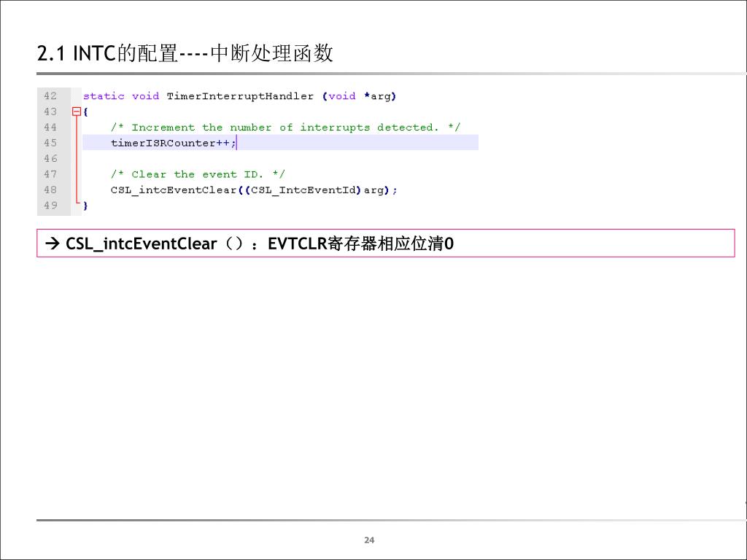Viewport: 747px width, 560px height.
Task: Click the timerISRCounter++ statement line
Action: point(280,143)
